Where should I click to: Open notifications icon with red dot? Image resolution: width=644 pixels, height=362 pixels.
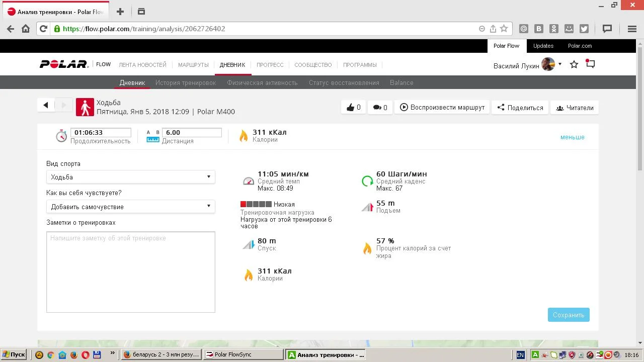click(x=591, y=64)
